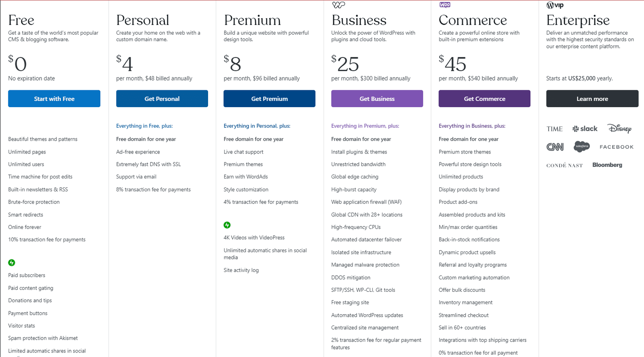The height and width of the screenshot is (357, 644).
Task: Click the CNN logo
Action: pyautogui.click(x=555, y=147)
